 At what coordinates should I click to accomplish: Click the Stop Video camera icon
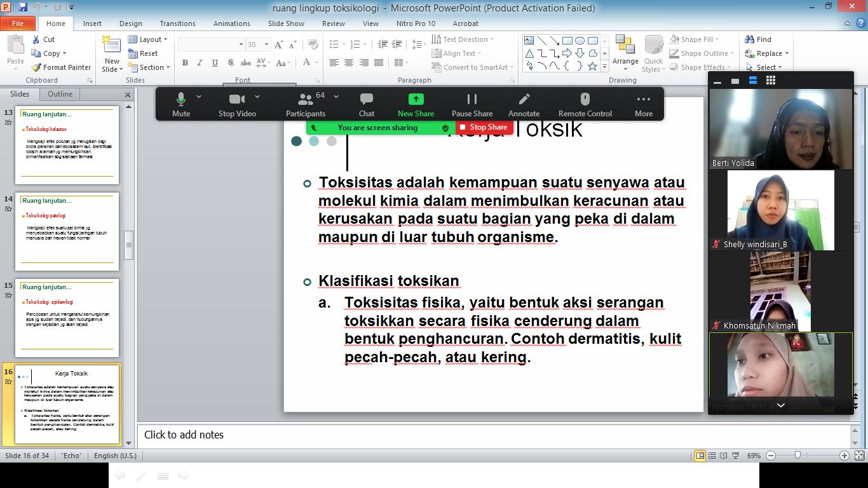237,100
